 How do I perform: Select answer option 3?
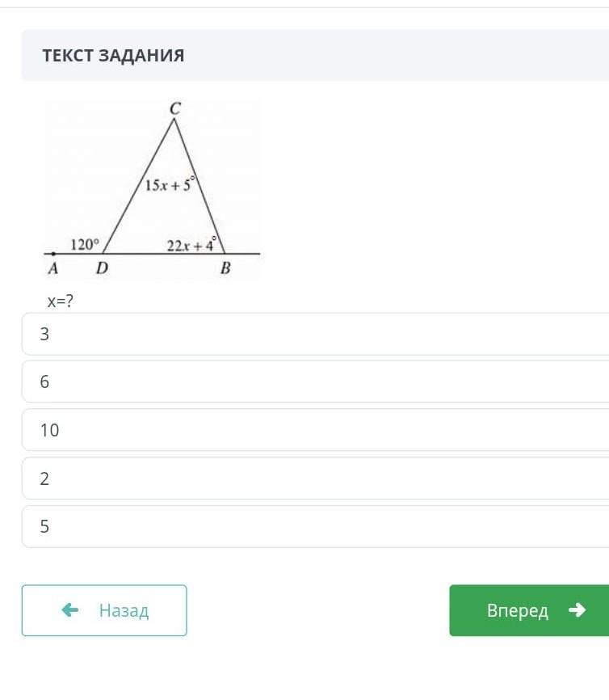(315, 334)
